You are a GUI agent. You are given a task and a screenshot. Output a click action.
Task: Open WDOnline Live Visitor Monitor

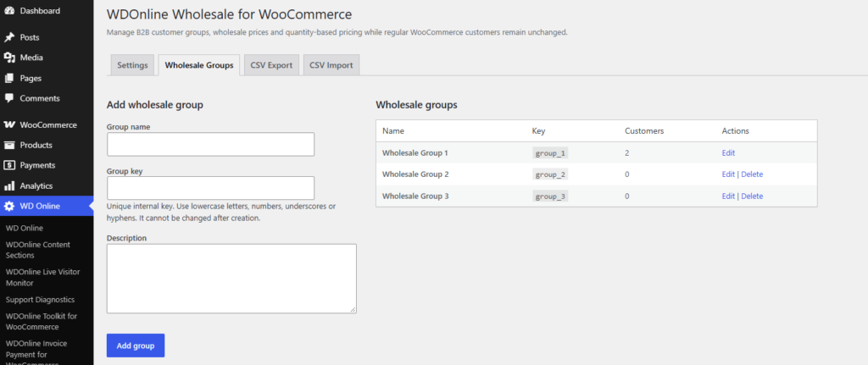point(42,278)
